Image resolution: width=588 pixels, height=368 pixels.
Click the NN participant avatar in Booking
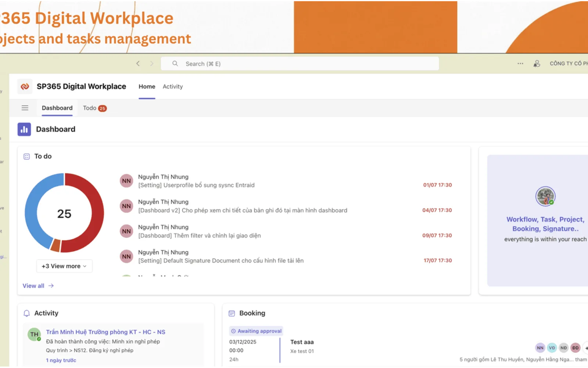(x=540, y=347)
